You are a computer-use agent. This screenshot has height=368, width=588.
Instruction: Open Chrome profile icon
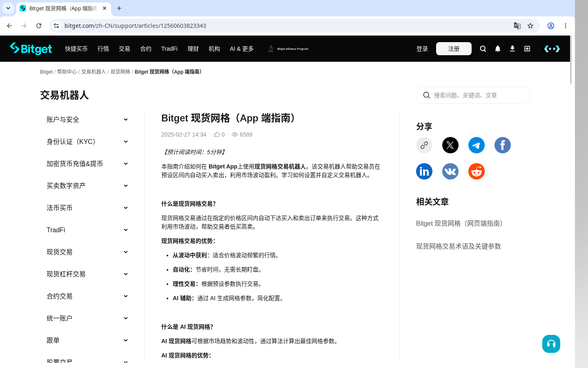click(x=551, y=26)
